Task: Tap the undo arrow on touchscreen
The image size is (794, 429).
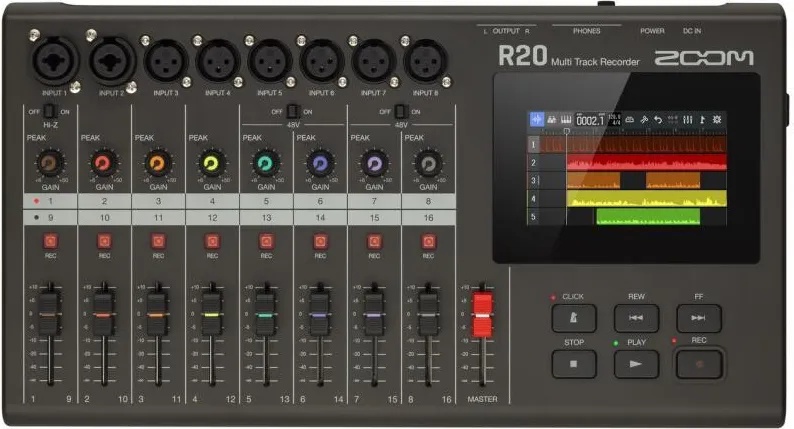Action: pyautogui.click(x=658, y=120)
